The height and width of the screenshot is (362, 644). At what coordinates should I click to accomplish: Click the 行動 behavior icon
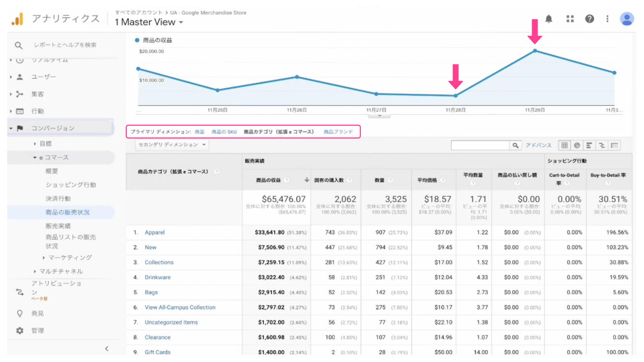[x=20, y=111]
